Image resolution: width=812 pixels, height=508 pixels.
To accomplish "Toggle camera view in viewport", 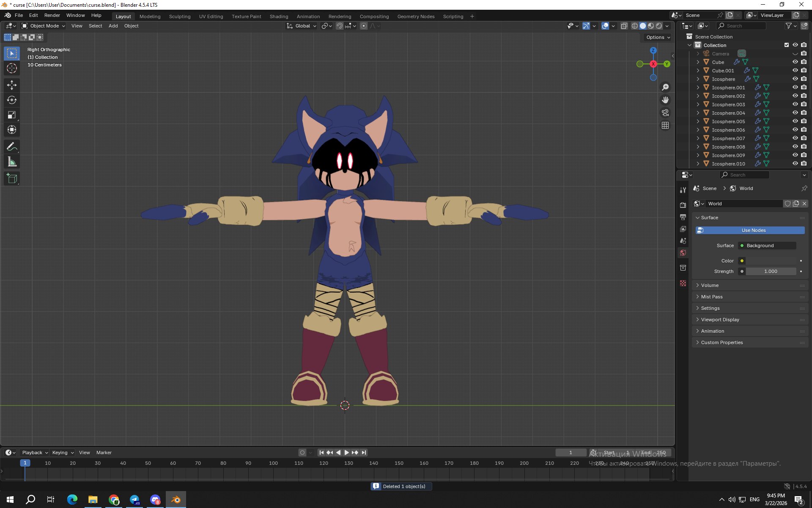I will tap(665, 113).
